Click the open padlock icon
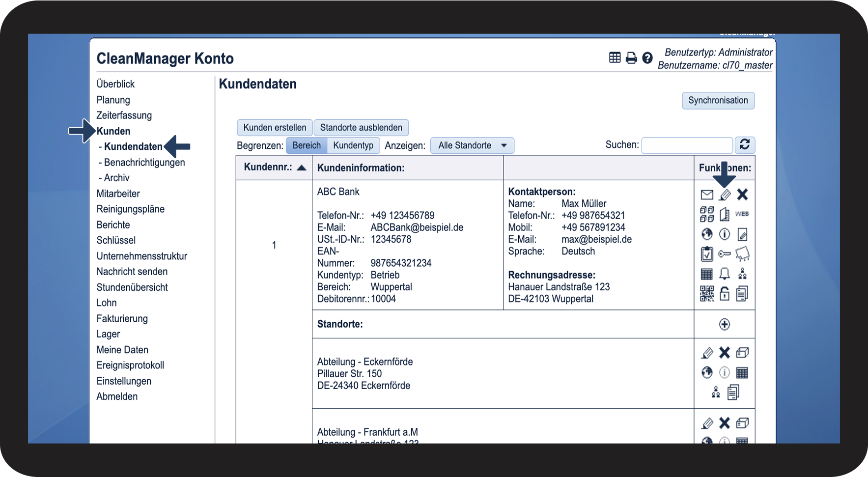 click(724, 294)
